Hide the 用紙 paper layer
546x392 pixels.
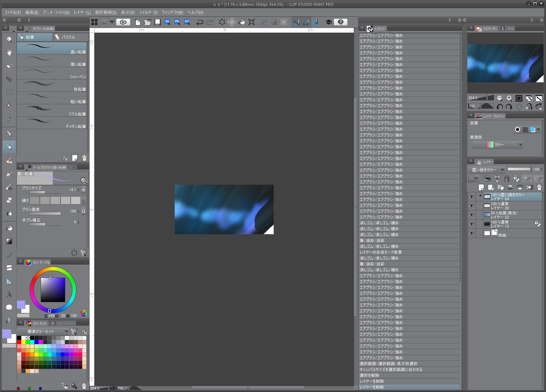pyautogui.click(x=472, y=233)
